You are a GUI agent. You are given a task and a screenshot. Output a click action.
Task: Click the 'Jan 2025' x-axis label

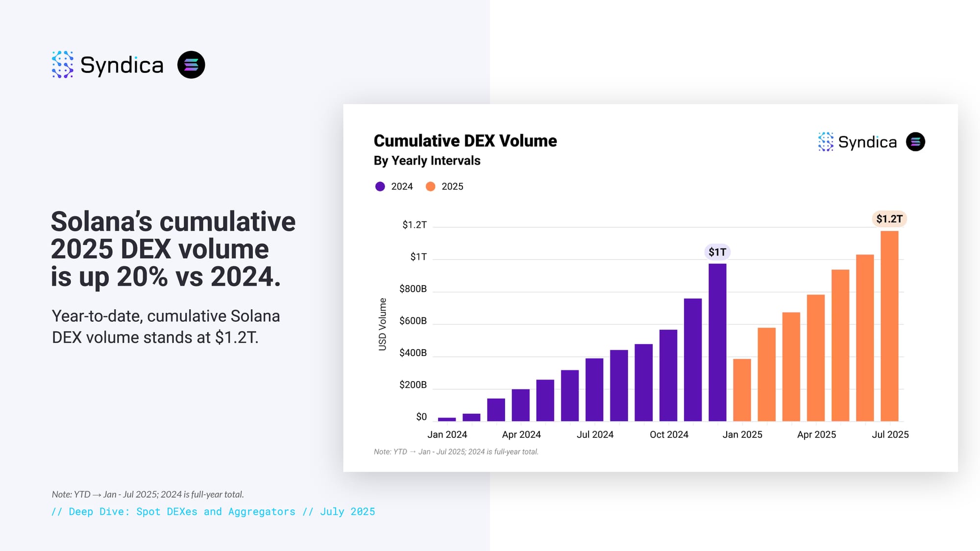(742, 434)
